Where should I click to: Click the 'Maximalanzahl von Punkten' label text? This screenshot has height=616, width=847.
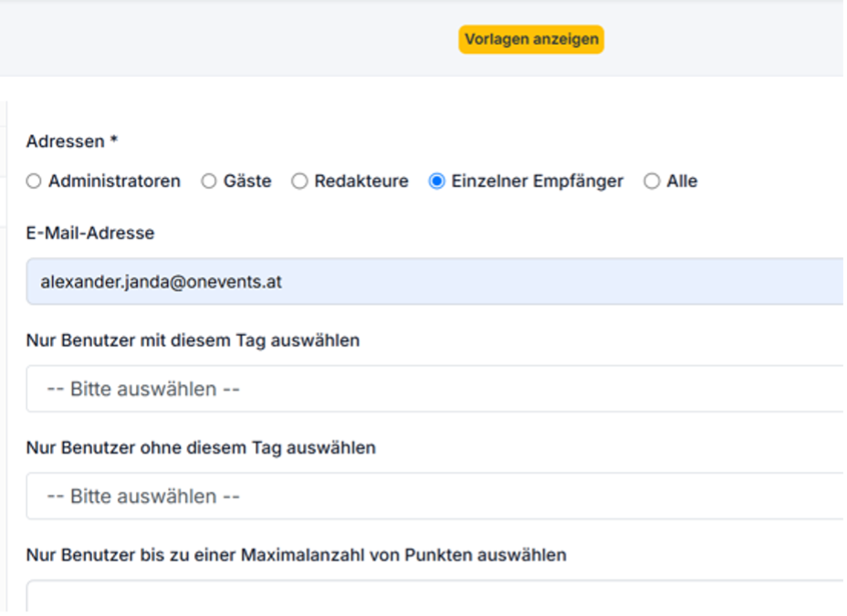click(296, 555)
